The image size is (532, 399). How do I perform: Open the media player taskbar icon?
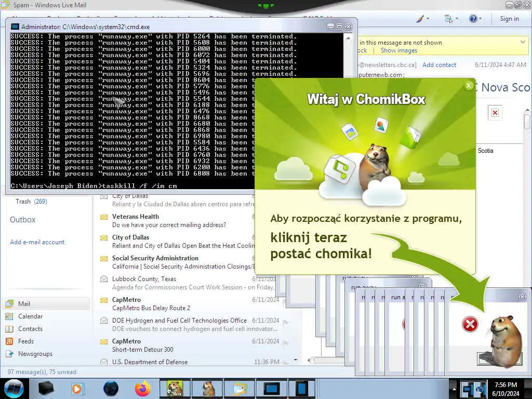click(77, 389)
